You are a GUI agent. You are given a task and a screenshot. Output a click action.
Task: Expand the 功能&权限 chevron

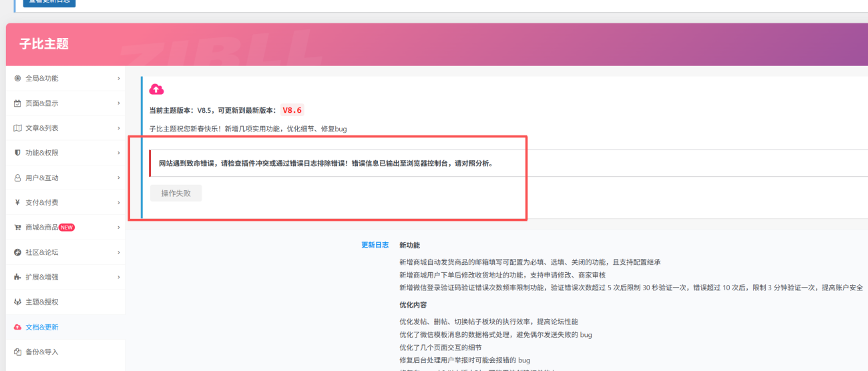(x=119, y=153)
